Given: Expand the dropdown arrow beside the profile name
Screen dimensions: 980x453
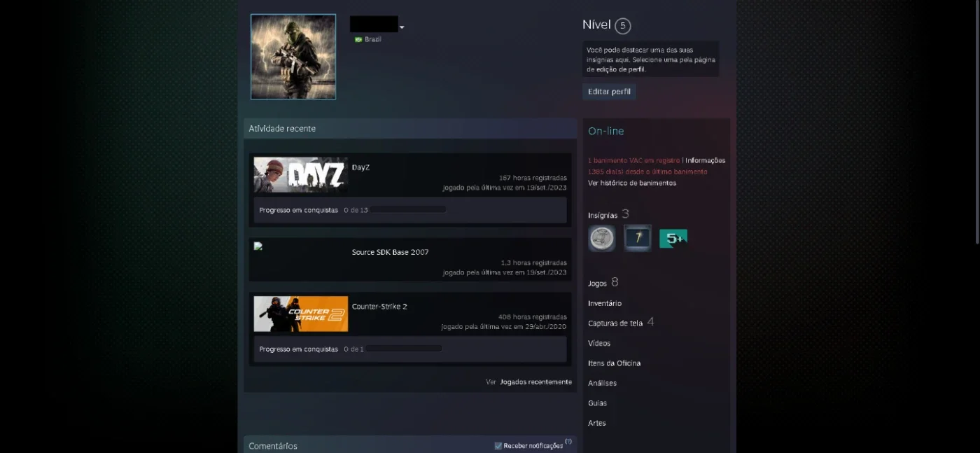Looking at the screenshot, I should pos(402,28).
